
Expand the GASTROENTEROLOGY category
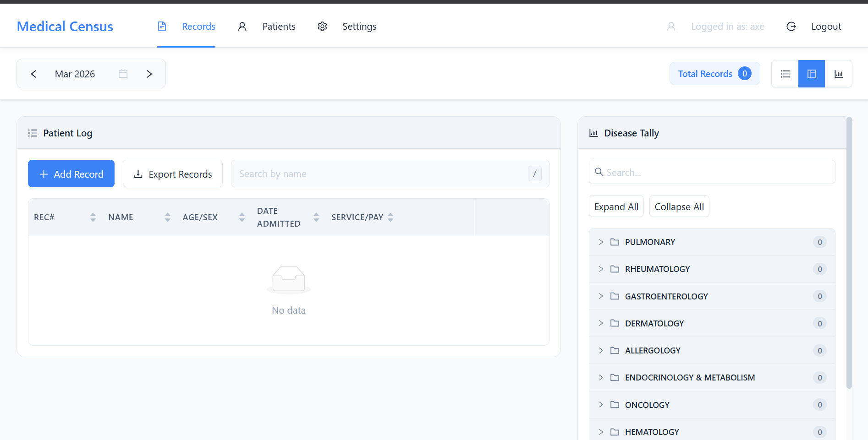[601, 296]
